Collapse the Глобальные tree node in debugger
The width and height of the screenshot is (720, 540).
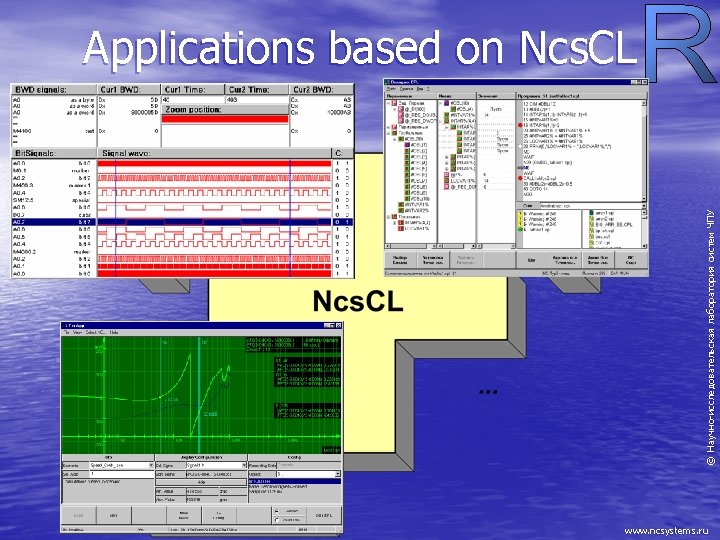tap(389, 133)
